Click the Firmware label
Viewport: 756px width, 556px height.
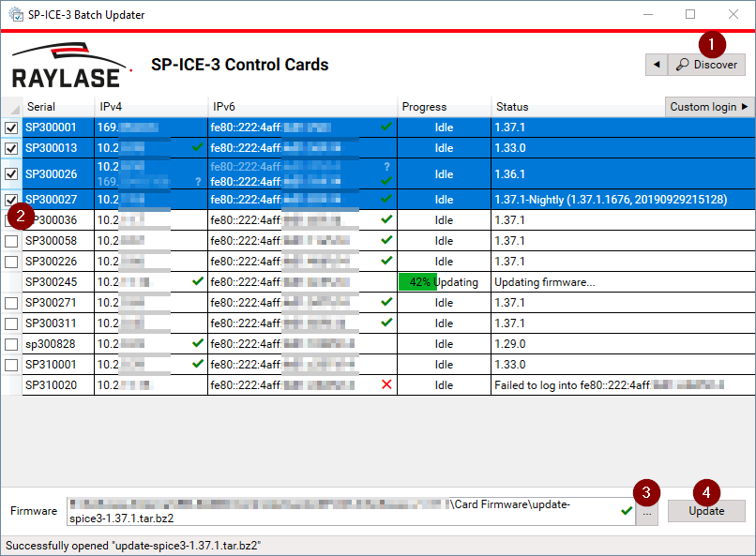point(34,511)
